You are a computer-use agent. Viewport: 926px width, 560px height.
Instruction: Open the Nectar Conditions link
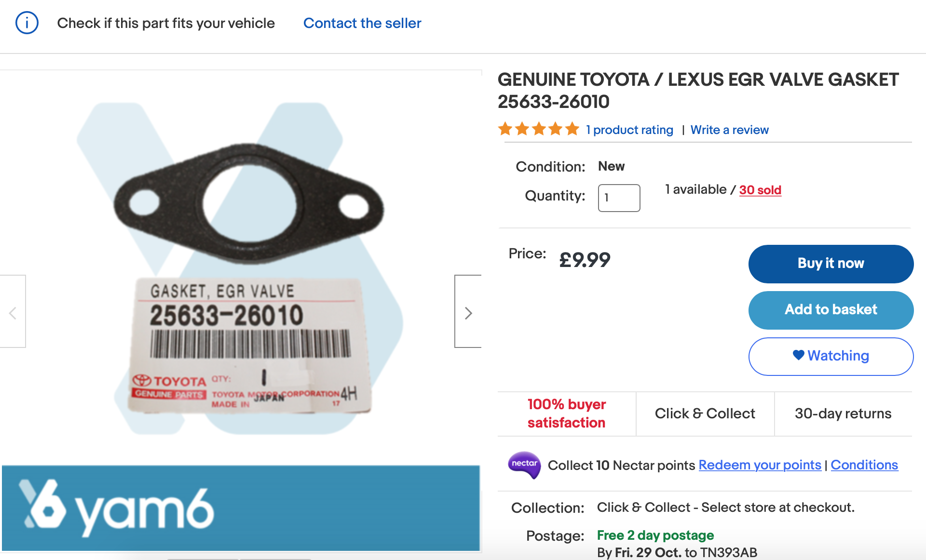(x=864, y=465)
